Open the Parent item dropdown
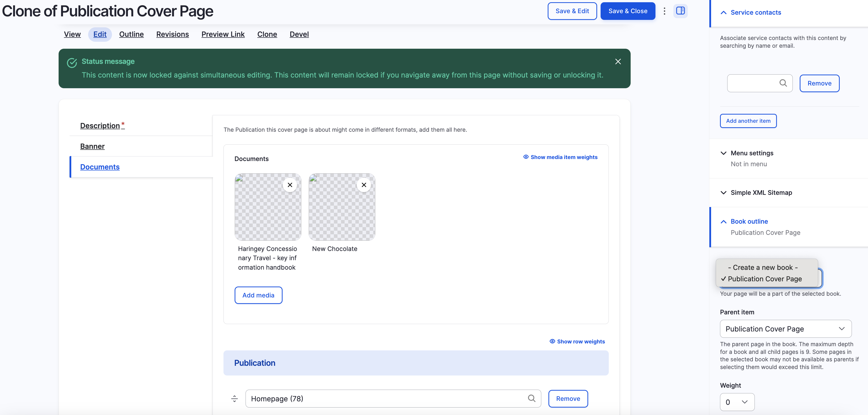 (786, 329)
